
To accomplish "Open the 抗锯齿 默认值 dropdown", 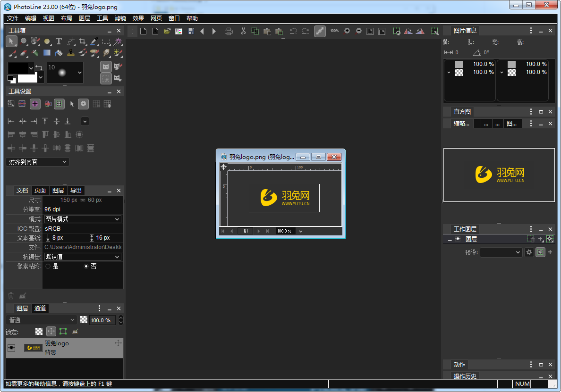I will pos(83,257).
